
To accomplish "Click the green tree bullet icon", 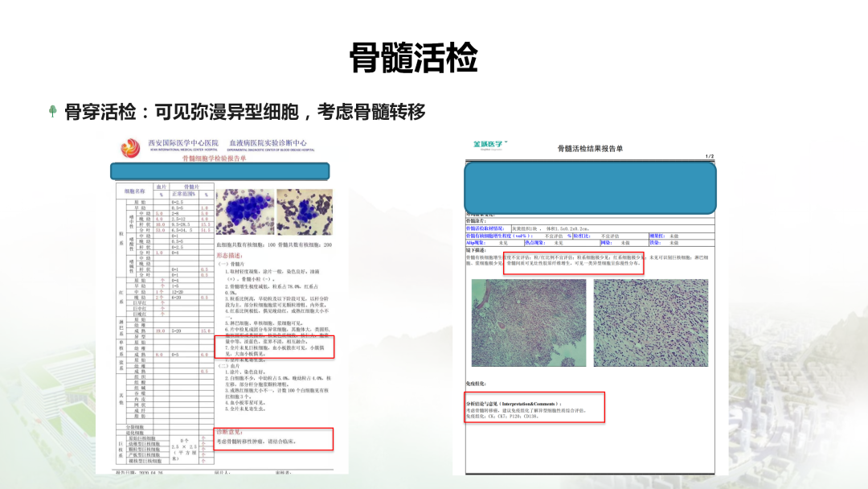I will [x=54, y=112].
